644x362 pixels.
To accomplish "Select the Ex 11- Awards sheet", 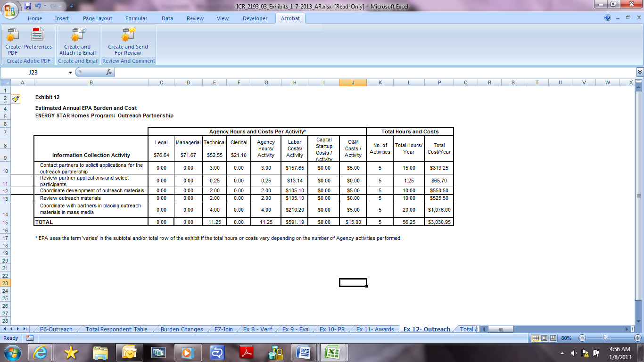I will (375, 329).
